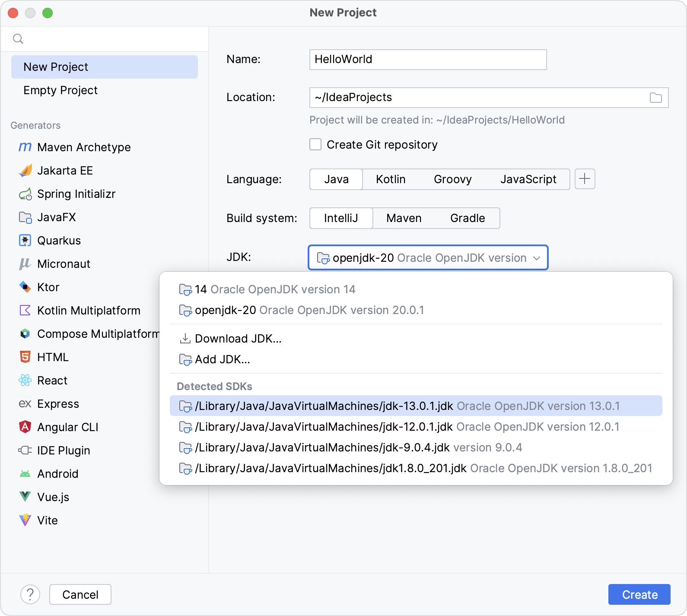Click the search magnifier icon
The width and height of the screenshot is (687, 616).
point(18,39)
